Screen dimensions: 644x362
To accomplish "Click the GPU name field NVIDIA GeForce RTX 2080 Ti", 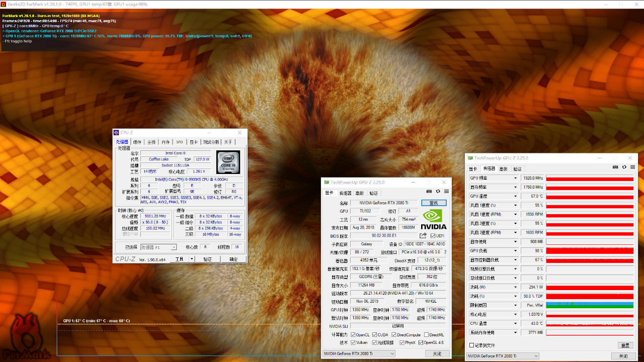I will click(383, 203).
